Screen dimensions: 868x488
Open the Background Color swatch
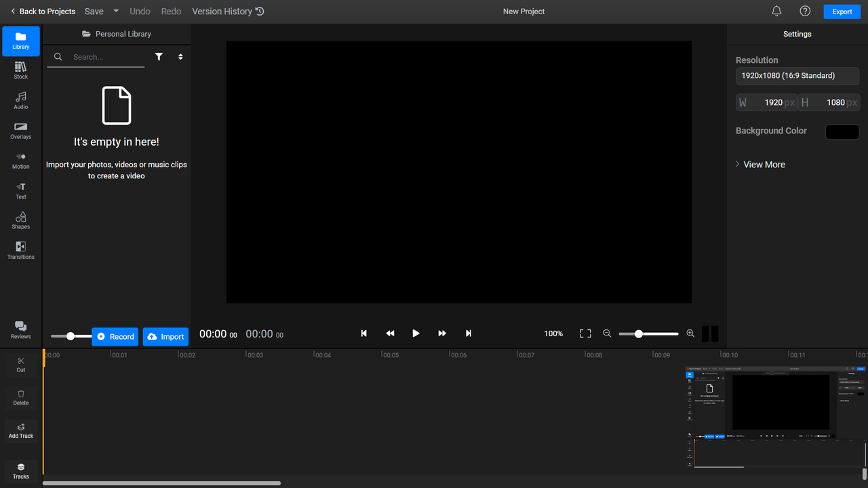point(842,131)
